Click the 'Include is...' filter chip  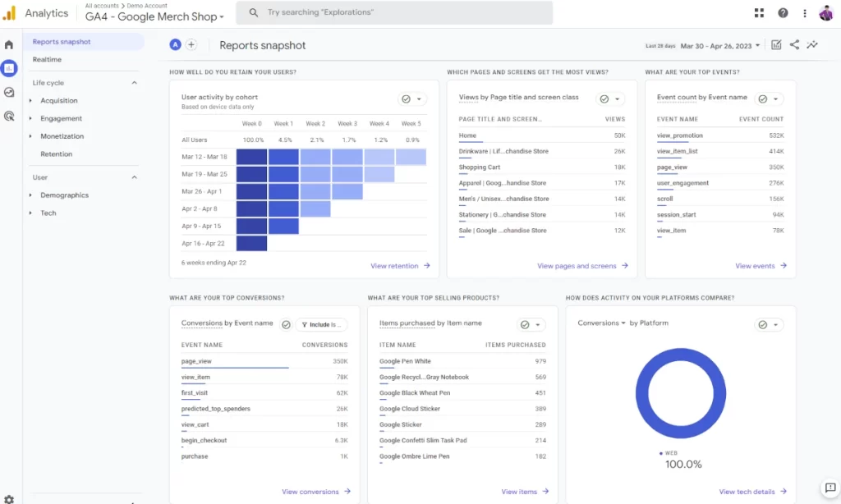click(x=321, y=325)
